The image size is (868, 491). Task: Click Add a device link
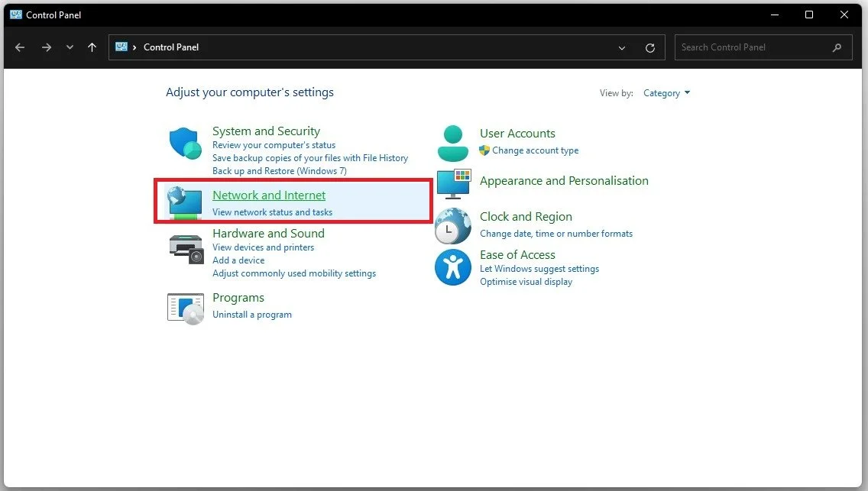pos(238,260)
